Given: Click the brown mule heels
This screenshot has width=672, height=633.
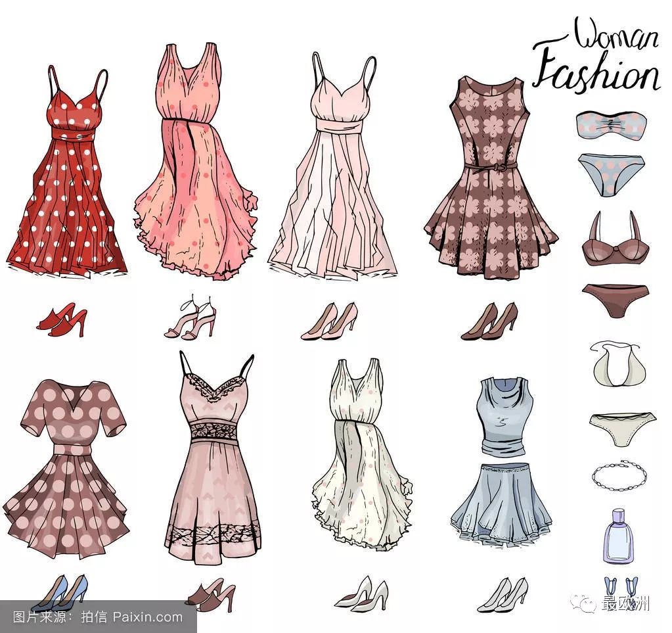Looking at the screenshot, I should point(210,596).
